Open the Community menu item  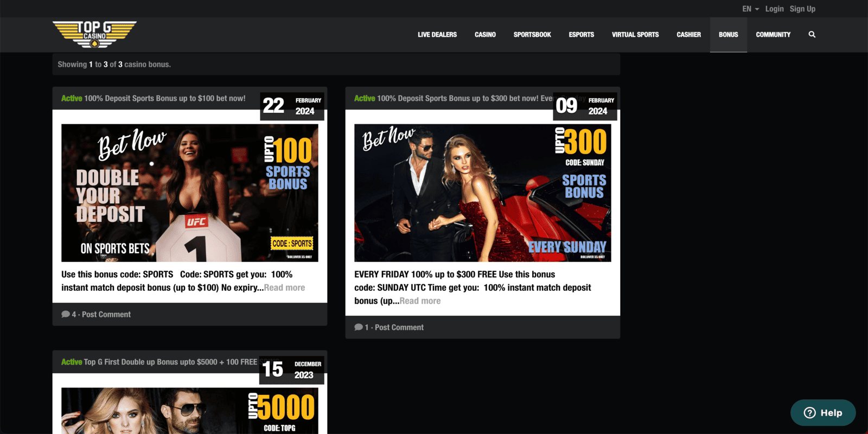coord(773,35)
